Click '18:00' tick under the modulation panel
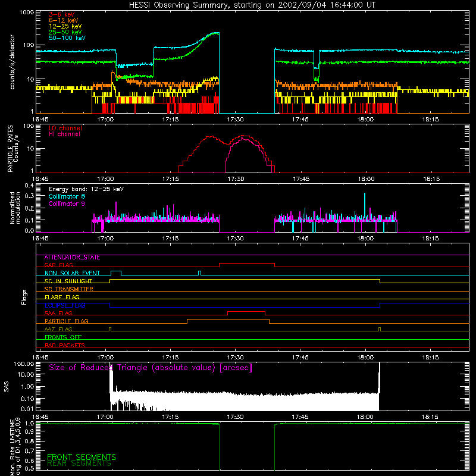Viewport: 476px width, 476px height. [365, 239]
